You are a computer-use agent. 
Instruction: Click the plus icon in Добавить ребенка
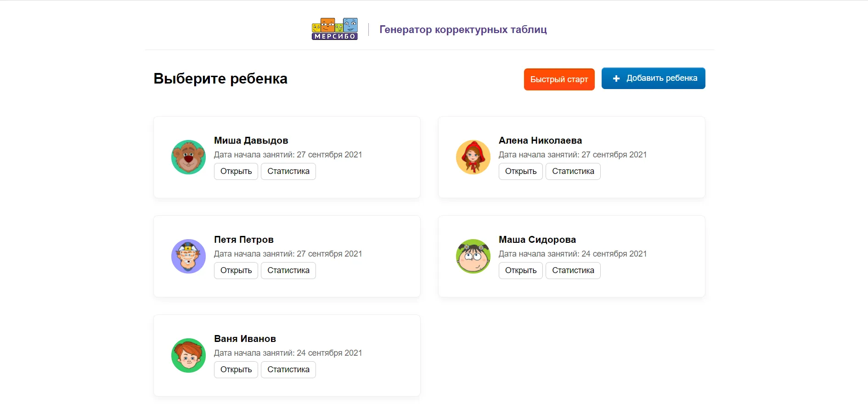(x=616, y=78)
